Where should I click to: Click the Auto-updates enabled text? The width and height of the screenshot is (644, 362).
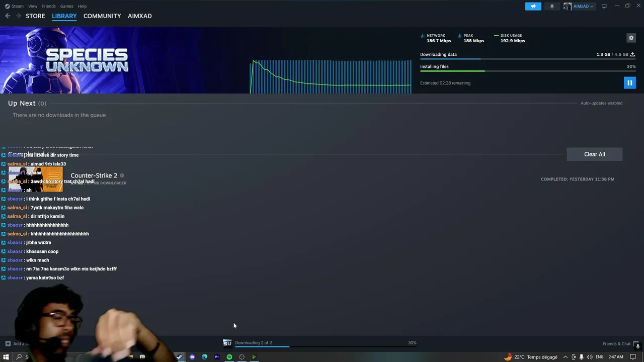tap(601, 103)
